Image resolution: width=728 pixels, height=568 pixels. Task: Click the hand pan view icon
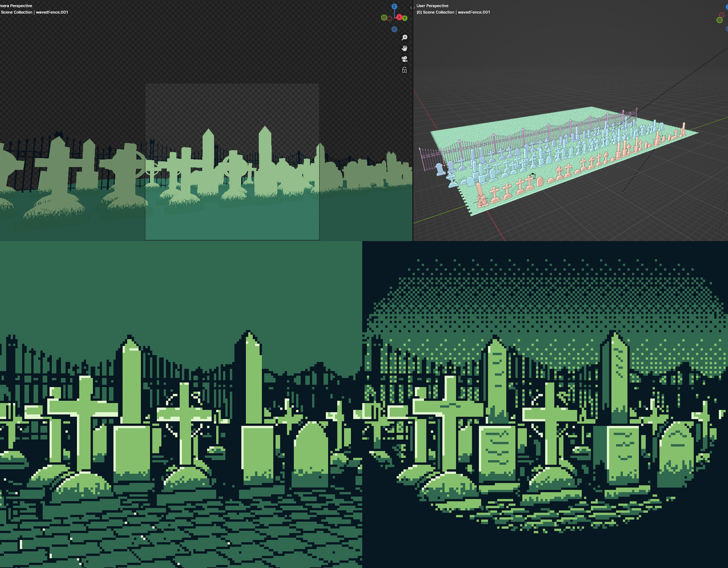(404, 48)
